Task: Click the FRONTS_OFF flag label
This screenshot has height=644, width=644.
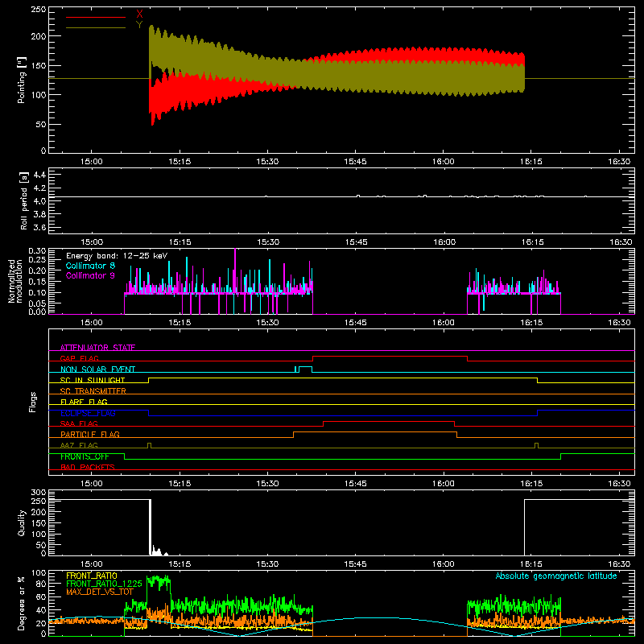Action: coord(85,456)
